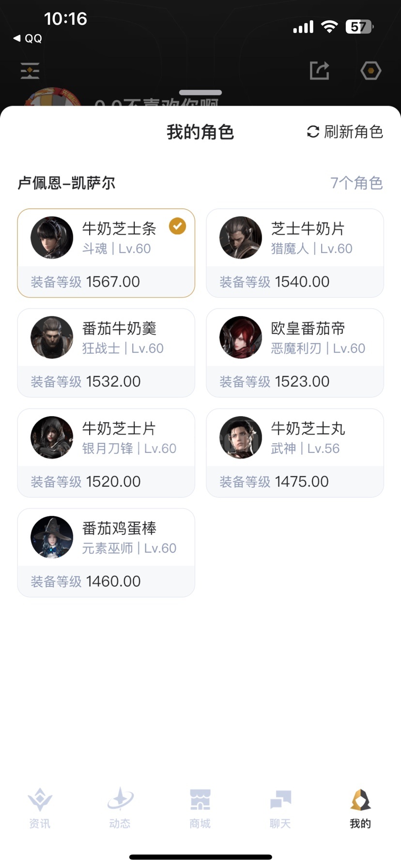Return to QQ via back link
This screenshot has width=401, height=868.
coord(28,38)
